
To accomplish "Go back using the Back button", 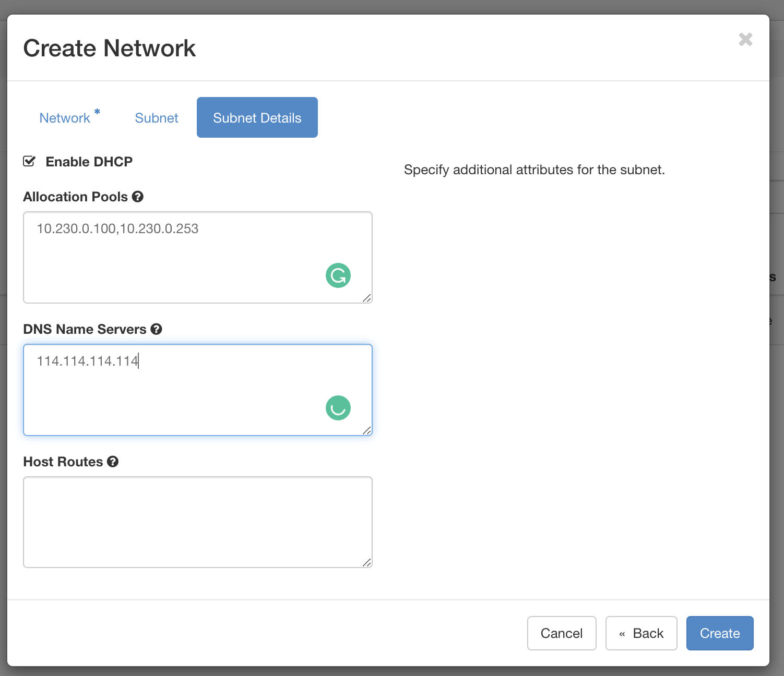I will [x=641, y=633].
